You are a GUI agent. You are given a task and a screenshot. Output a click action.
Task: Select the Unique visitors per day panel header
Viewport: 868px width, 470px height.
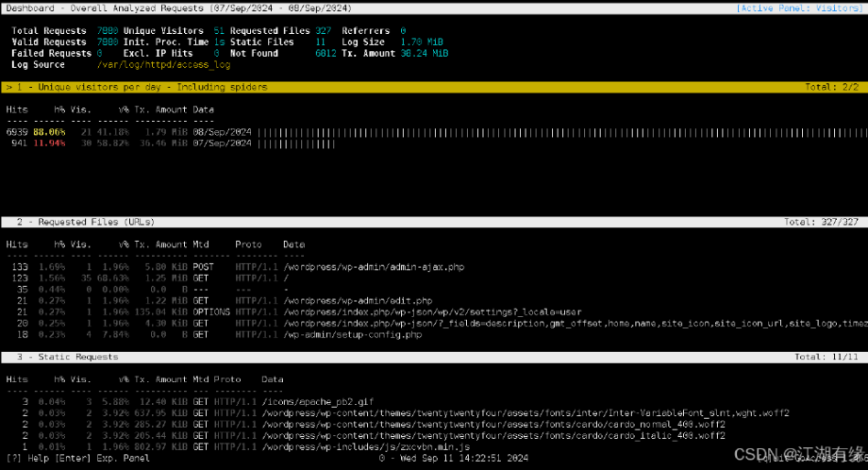pyautogui.click(x=434, y=87)
